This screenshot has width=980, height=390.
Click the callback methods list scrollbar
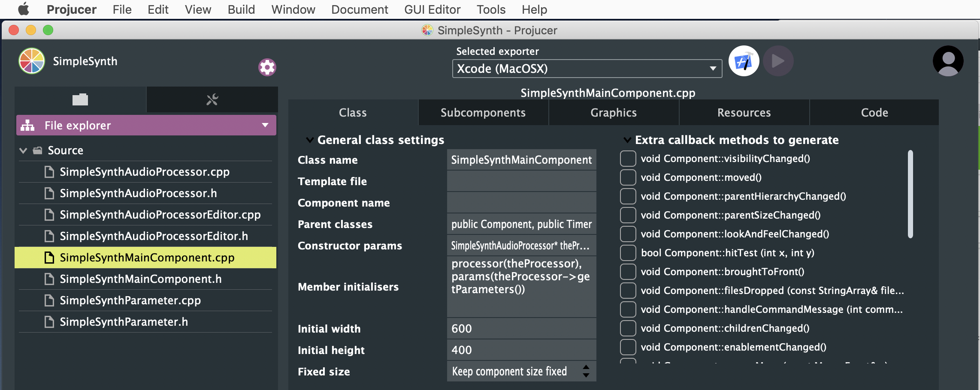[x=910, y=194]
